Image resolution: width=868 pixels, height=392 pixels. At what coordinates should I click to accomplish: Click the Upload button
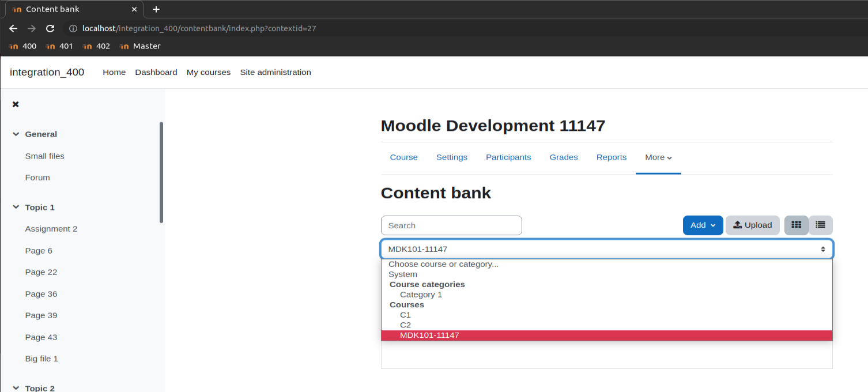[752, 225]
